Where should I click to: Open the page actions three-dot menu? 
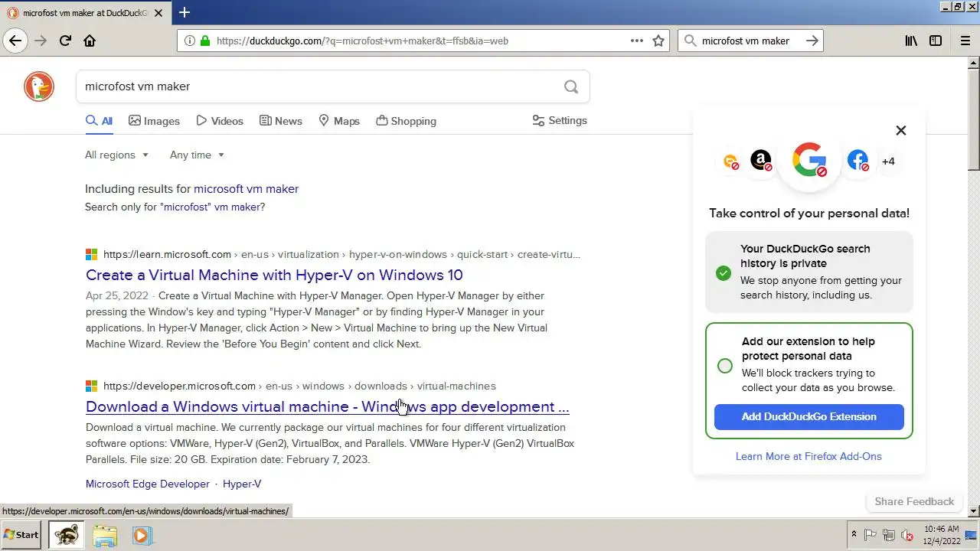[637, 41]
